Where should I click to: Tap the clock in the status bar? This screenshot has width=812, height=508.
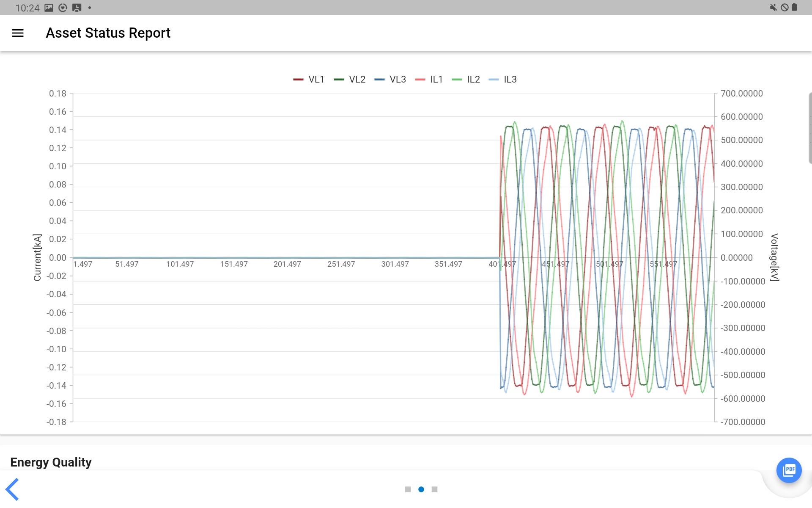point(26,7)
